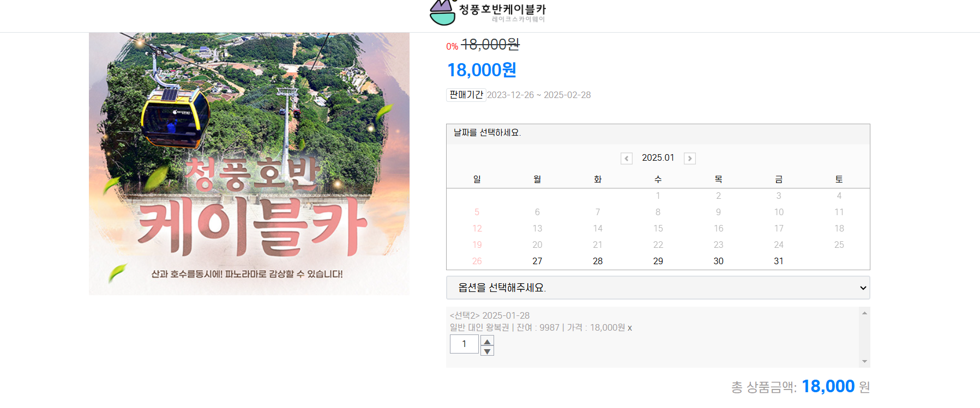Image resolution: width=980 pixels, height=408 pixels.
Task: Click 날짜를 선택하세요 header
Action: pyautogui.click(x=488, y=133)
